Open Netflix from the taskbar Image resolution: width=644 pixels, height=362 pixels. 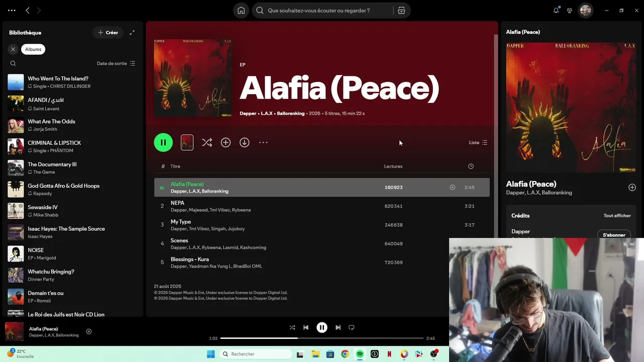click(x=389, y=354)
